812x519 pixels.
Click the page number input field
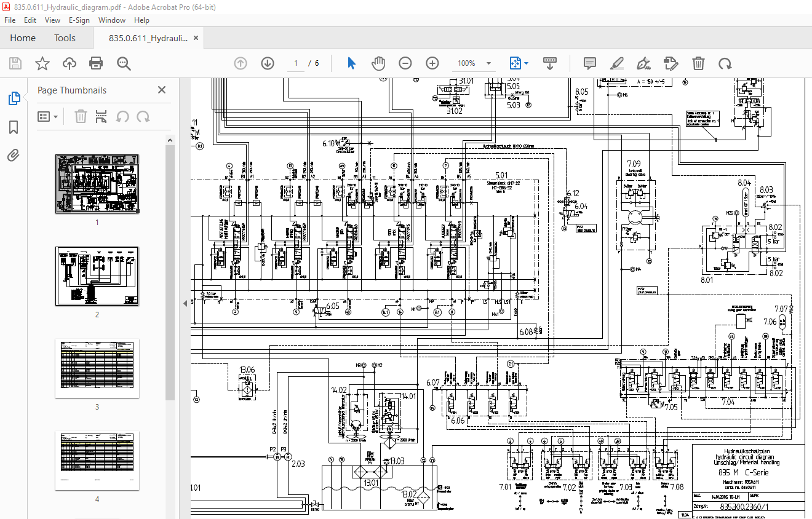click(296, 63)
